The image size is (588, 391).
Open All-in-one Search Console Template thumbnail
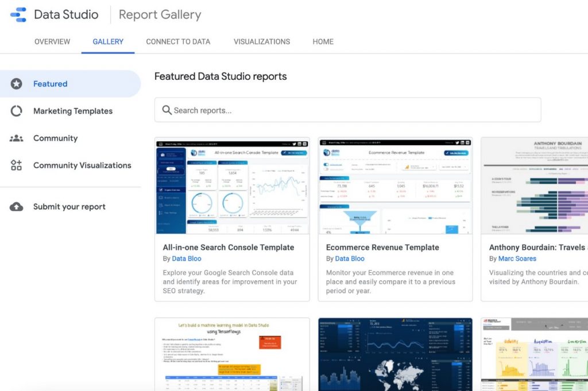pyautogui.click(x=232, y=186)
